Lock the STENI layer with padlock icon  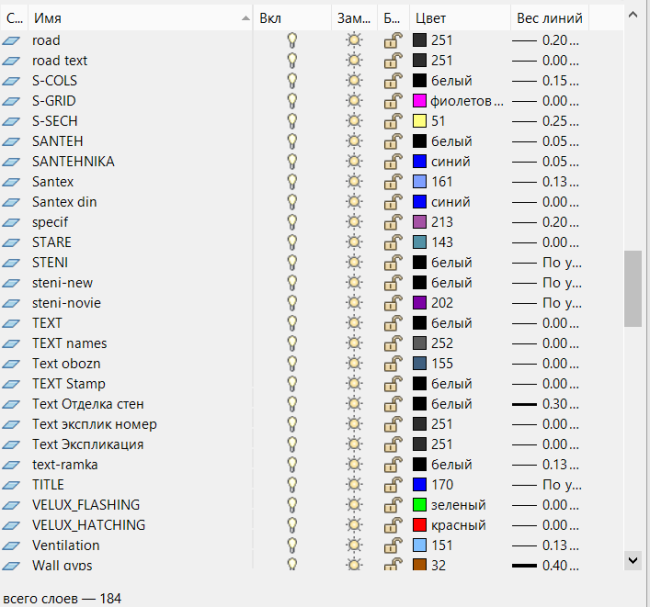click(393, 262)
